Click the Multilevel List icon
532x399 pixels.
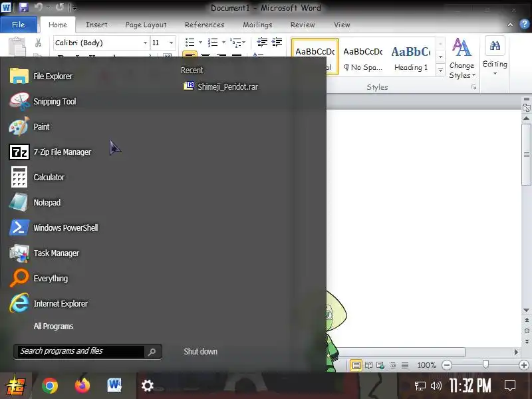click(x=235, y=43)
